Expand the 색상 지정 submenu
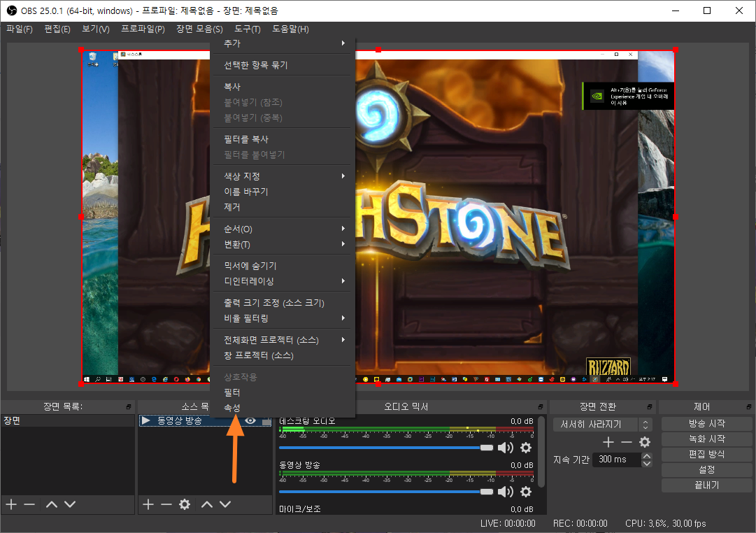Viewport: 756px width, 533px height. click(x=284, y=176)
